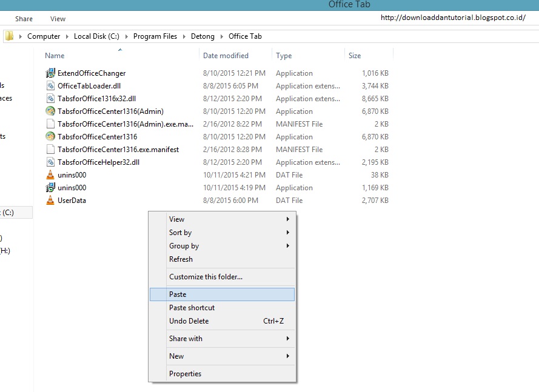Click the 3,744 KB size cell
Screen dimensions: 539x392
click(x=375, y=86)
